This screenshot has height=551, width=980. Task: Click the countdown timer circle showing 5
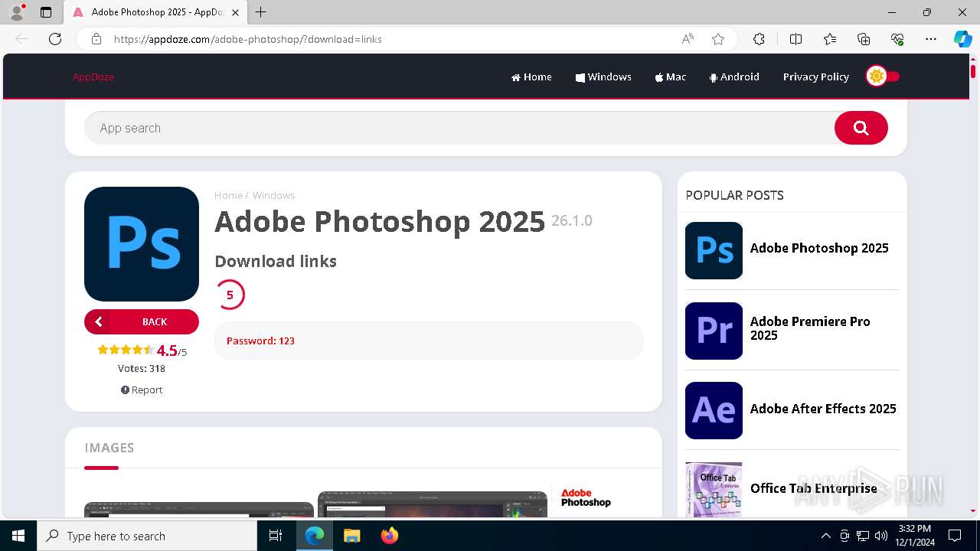(230, 295)
